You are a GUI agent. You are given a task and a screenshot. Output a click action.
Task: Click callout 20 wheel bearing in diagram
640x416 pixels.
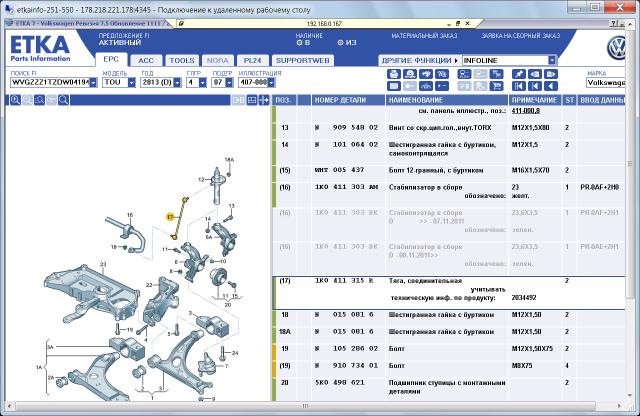coord(228,305)
